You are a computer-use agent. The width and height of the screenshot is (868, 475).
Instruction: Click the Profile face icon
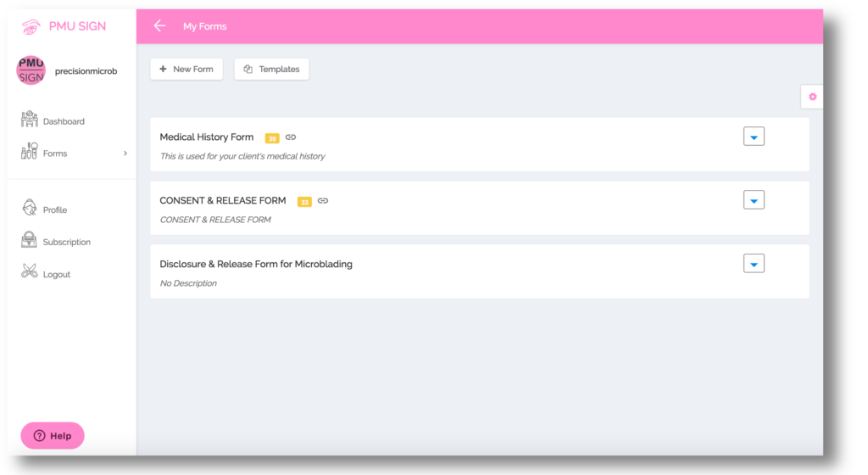click(x=30, y=208)
